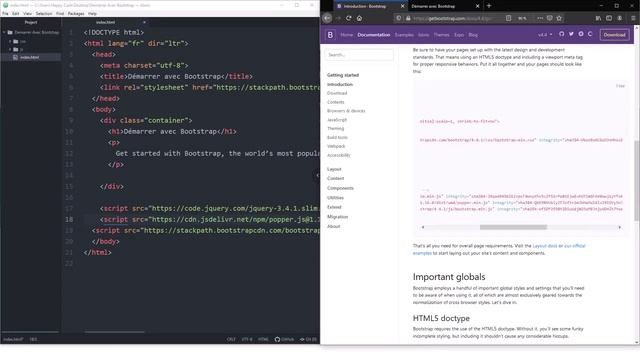Click the Bootstrap B logo
The image size is (640, 360).
pyautogui.click(x=330, y=35)
